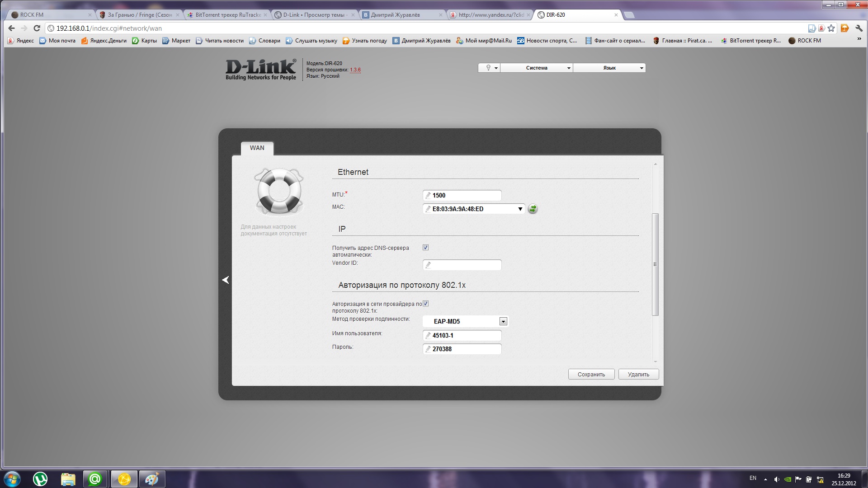
Task: Show hidden system tray icons
Action: pos(765,479)
